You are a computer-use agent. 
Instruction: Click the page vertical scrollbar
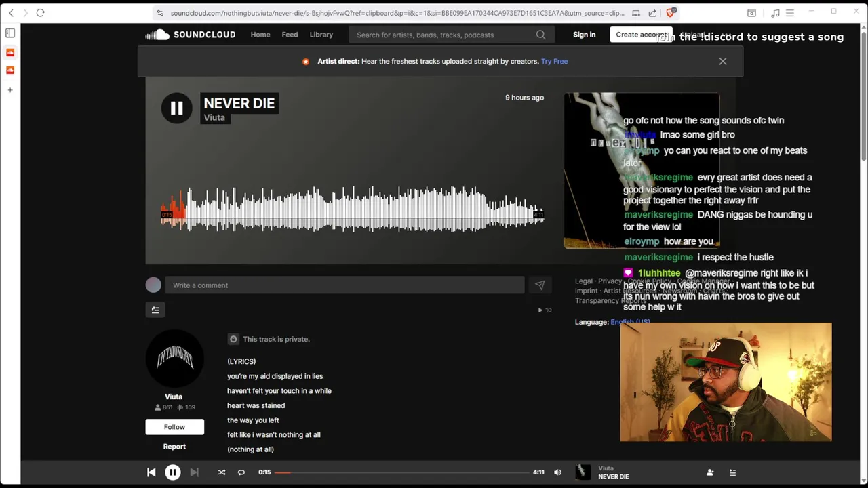[x=863, y=95]
